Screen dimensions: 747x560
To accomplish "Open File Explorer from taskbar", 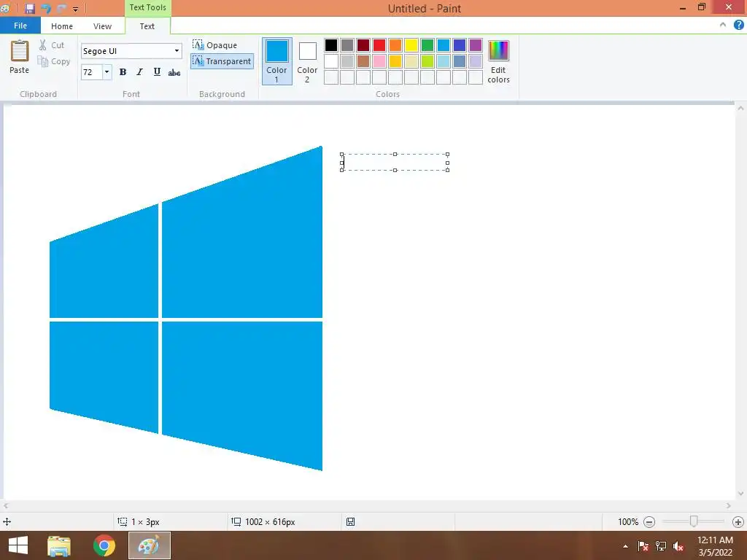I will (59, 545).
